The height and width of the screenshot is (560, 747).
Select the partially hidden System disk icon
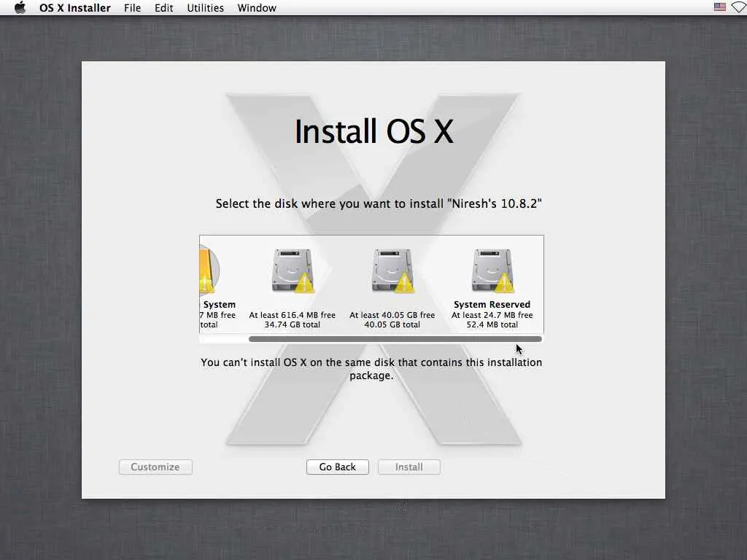(x=209, y=270)
